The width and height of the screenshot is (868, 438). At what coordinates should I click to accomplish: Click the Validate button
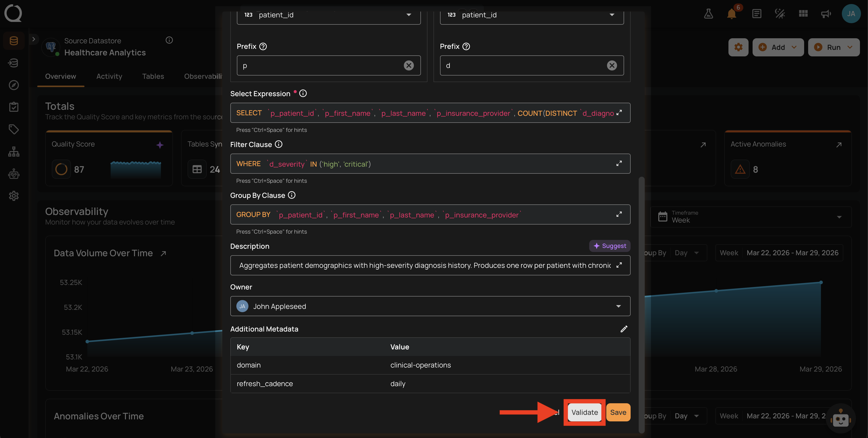[x=584, y=412]
